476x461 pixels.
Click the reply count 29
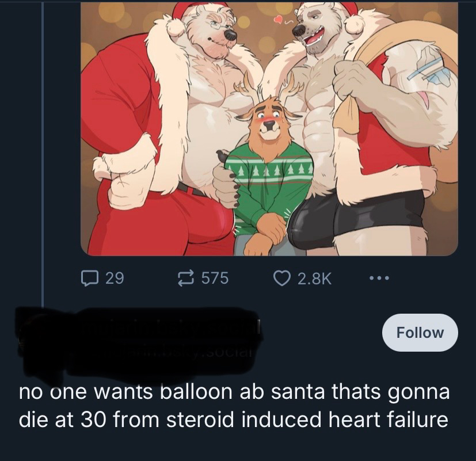115,279
